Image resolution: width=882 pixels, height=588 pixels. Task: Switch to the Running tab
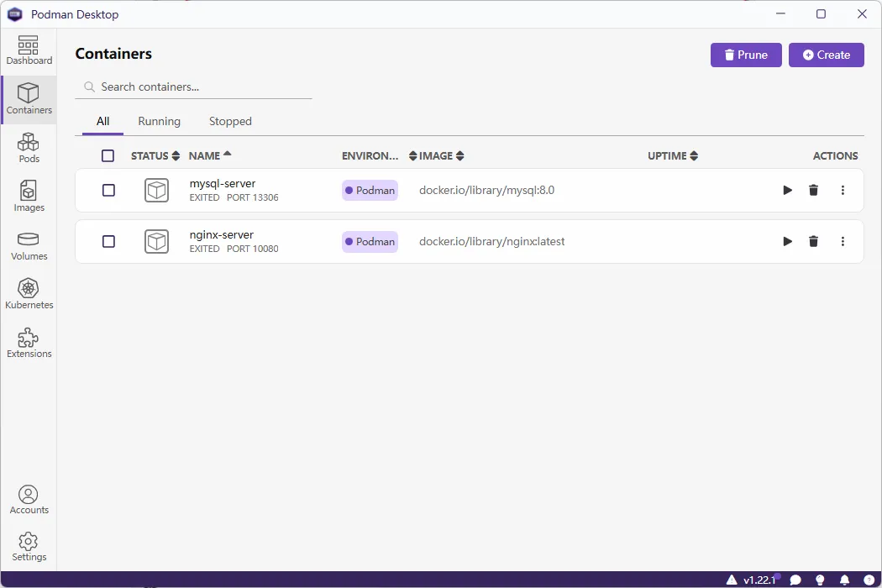(159, 122)
